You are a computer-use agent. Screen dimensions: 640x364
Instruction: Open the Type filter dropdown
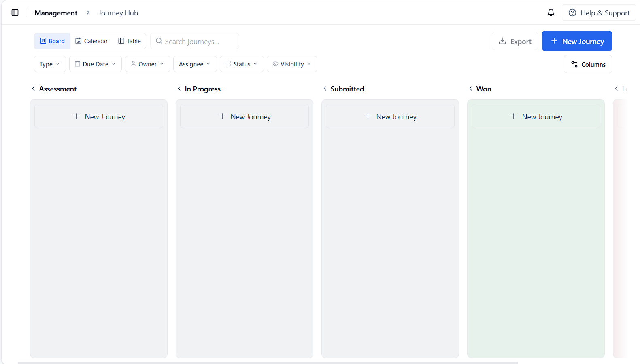50,64
